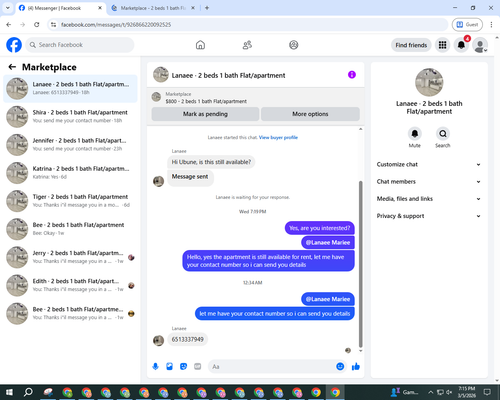
Task: Open the account profile picture menu
Action: click(x=480, y=45)
